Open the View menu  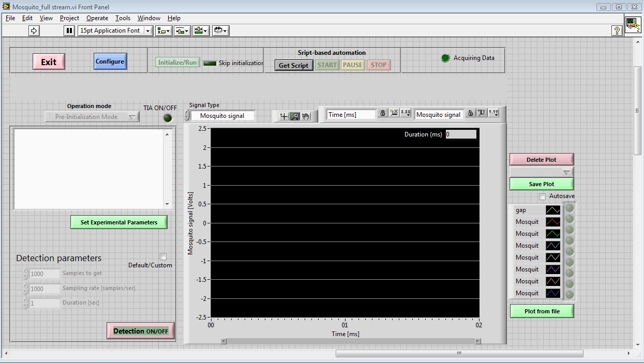[x=46, y=18]
